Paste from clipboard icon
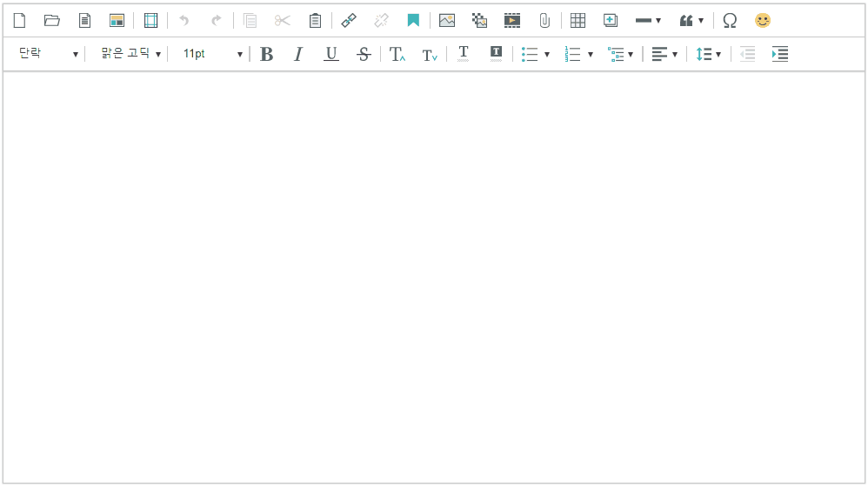The width and height of the screenshot is (868, 487). click(315, 20)
